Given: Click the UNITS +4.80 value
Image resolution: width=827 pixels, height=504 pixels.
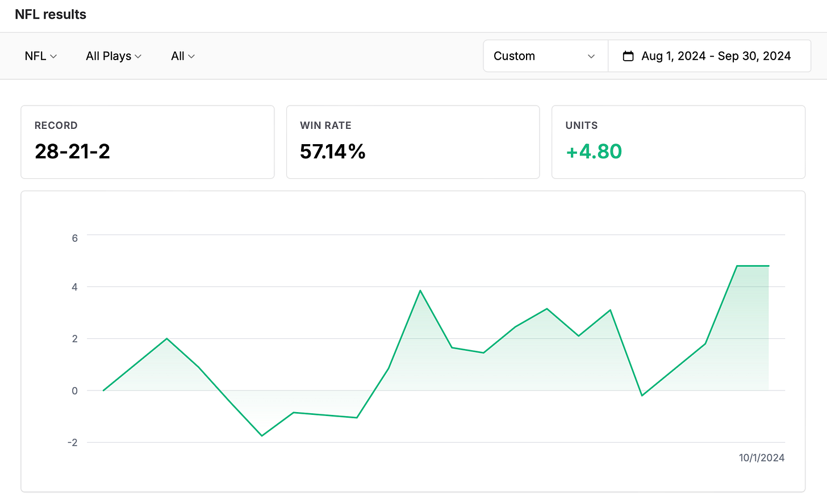Looking at the screenshot, I should point(594,152).
